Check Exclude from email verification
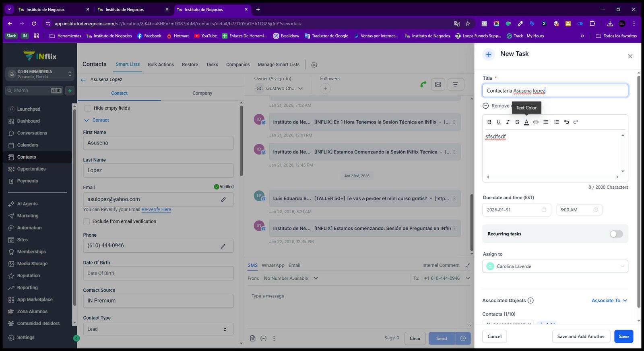Image resolution: width=644 pixels, height=351 pixels. point(87,221)
